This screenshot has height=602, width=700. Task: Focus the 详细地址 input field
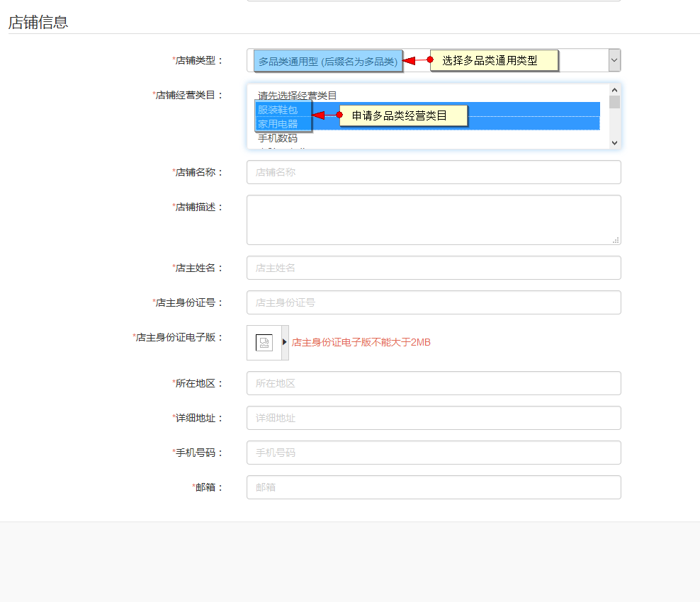click(x=434, y=418)
